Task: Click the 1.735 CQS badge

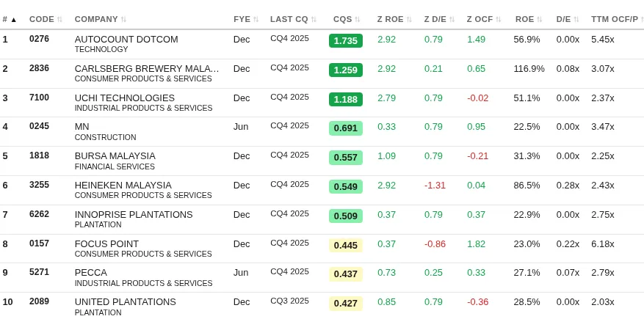Action: click(346, 40)
